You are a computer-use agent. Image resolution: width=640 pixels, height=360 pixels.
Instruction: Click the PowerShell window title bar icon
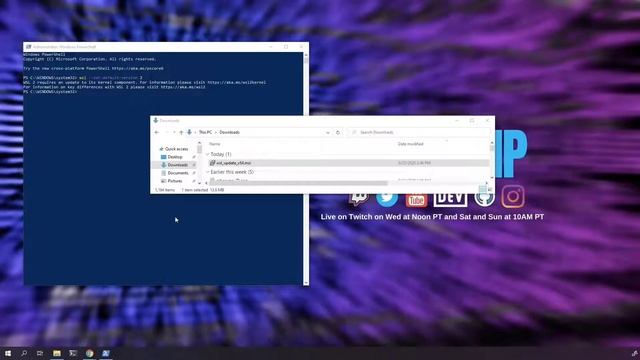tap(28, 47)
